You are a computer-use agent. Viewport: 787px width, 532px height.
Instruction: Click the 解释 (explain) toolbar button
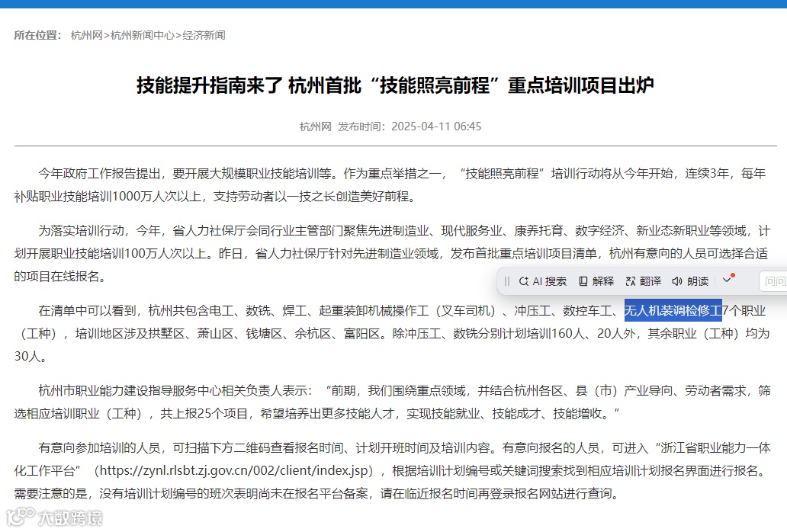coord(596,281)
